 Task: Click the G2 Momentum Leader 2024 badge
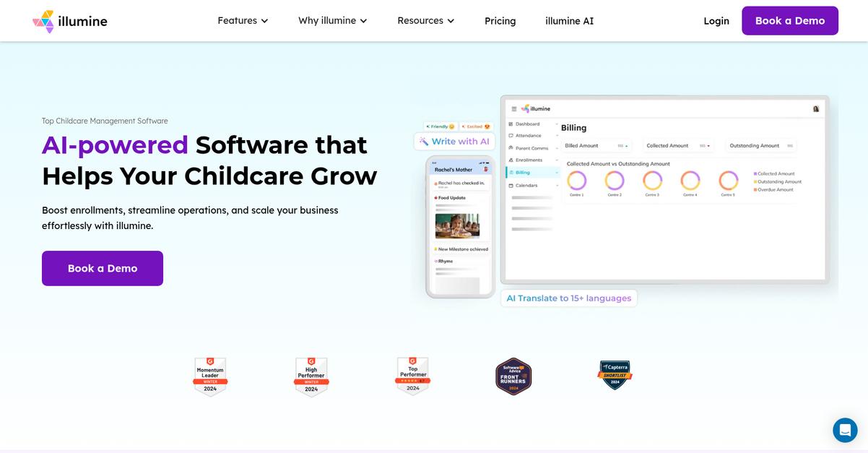click(x=210, y=376)
